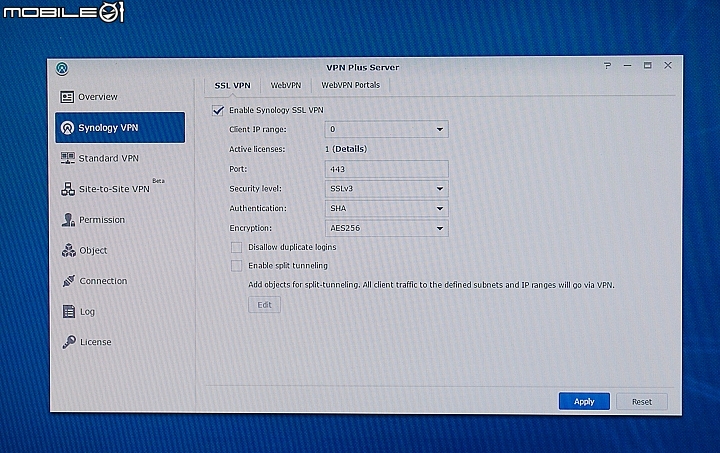
Task: Open the active licenses Details link
Action: 349,149
